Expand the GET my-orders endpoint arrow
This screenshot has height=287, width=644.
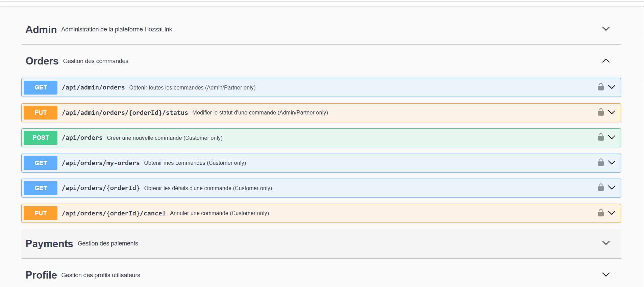(x=612, y=163)
